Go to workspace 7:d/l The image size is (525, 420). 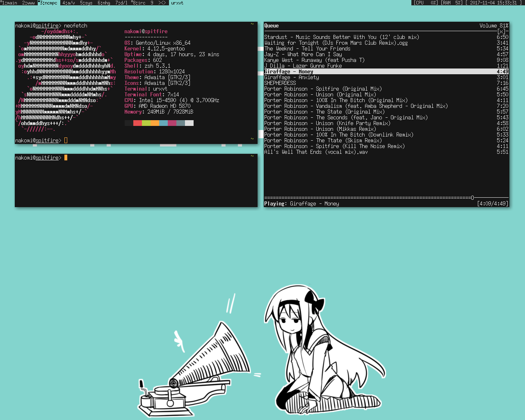point(121,3)
